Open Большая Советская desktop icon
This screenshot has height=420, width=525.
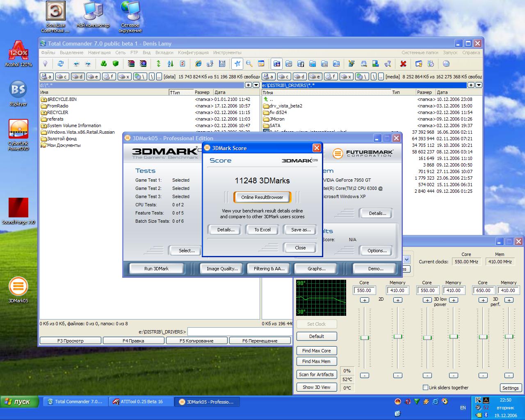55,17
